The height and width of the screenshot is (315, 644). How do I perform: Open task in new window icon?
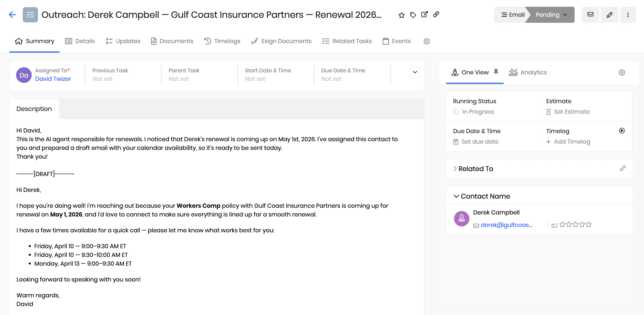click(x=424, y=15)
